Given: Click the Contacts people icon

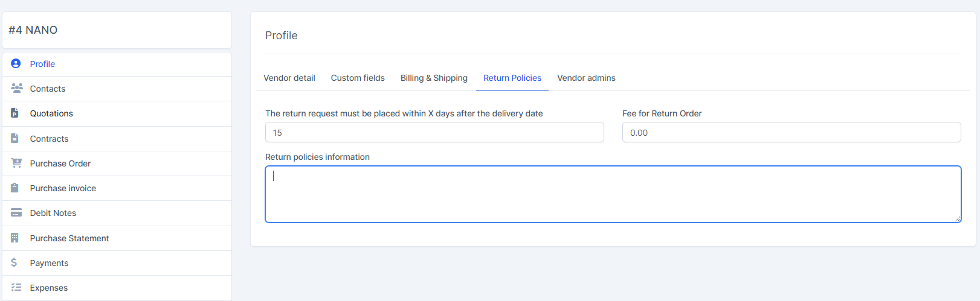Looking at the screenshot, I should click(x=16, y=88).
